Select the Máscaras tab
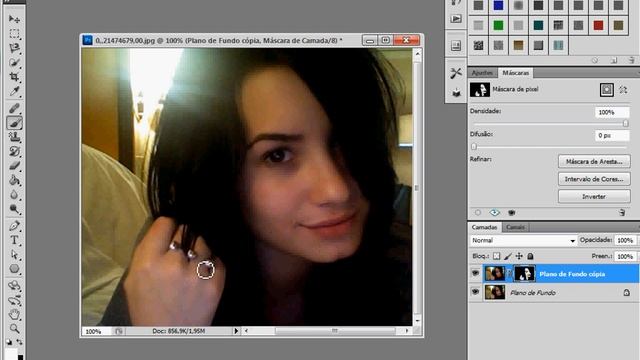The image size is (640, 360). 516,73
